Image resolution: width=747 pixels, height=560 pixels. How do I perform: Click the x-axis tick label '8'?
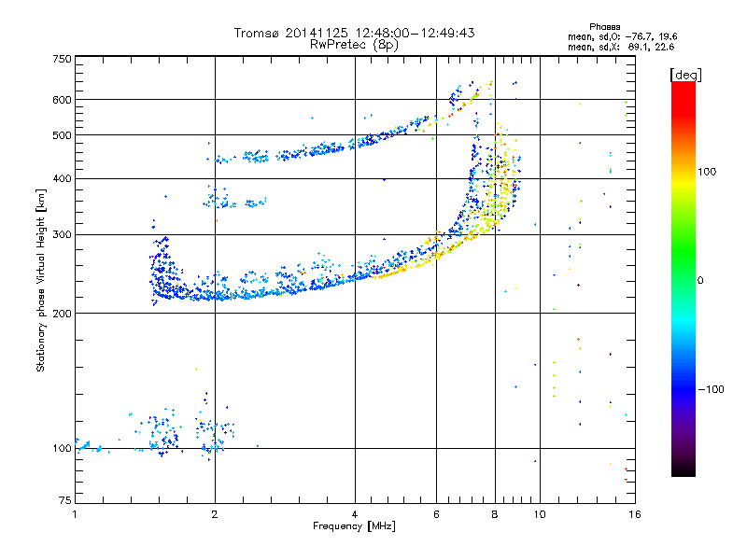click(x=495, y=514)
